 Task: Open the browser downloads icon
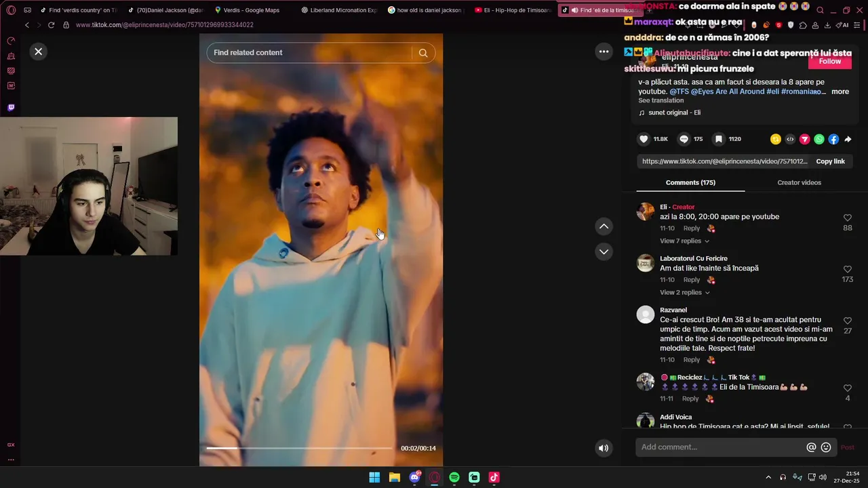point(827,25)
